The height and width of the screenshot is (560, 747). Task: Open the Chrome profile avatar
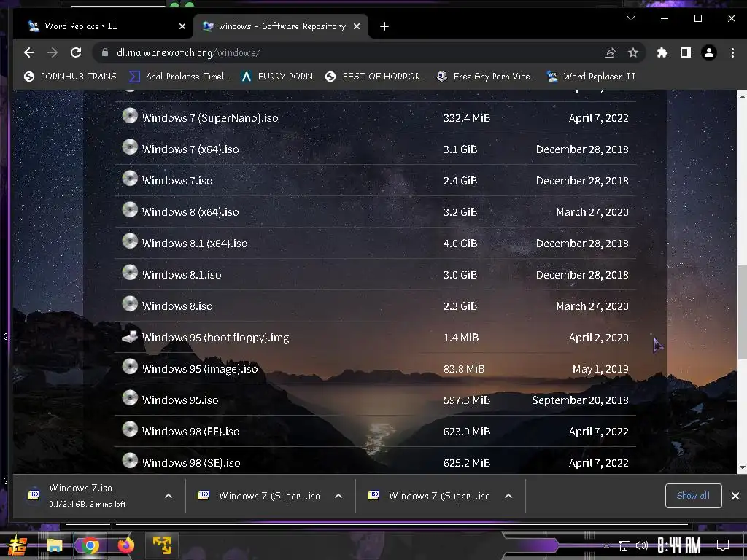point(709,52)
